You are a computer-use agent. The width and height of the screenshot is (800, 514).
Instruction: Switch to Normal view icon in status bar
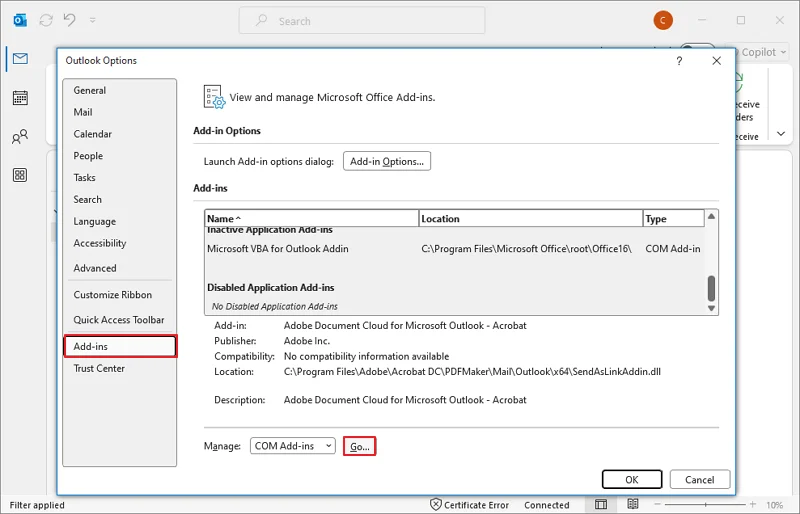pos(601,505)
